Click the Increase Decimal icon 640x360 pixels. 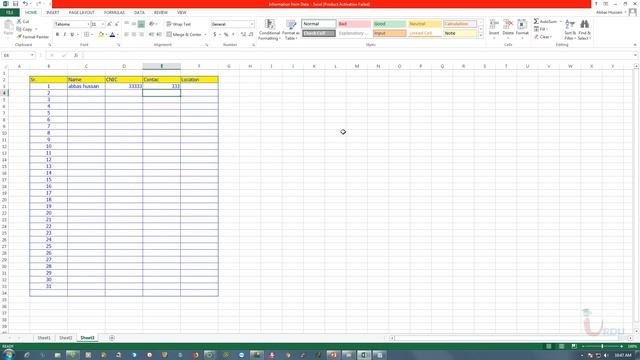(243, 35)
